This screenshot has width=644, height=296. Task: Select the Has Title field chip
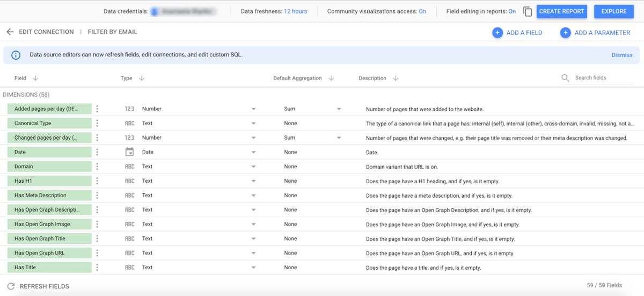click(50, 268)
